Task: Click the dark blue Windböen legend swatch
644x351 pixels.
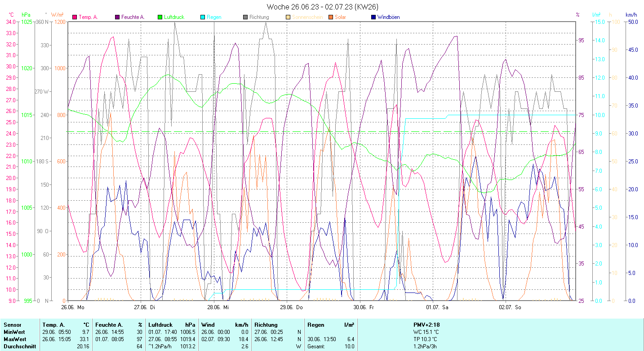Action: (x=373, y=18)
